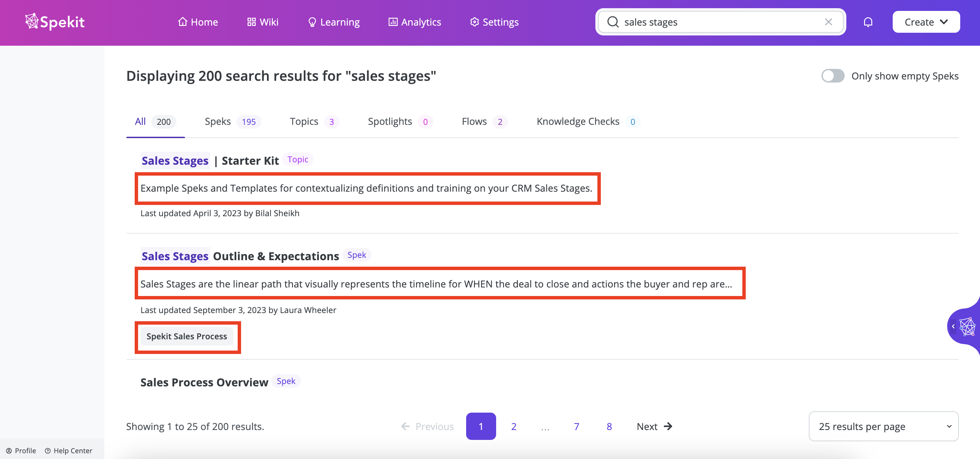The image size is (980, 459).
Task: Open notifications bell
Action: pyautogui.click(x=868, y=22)
